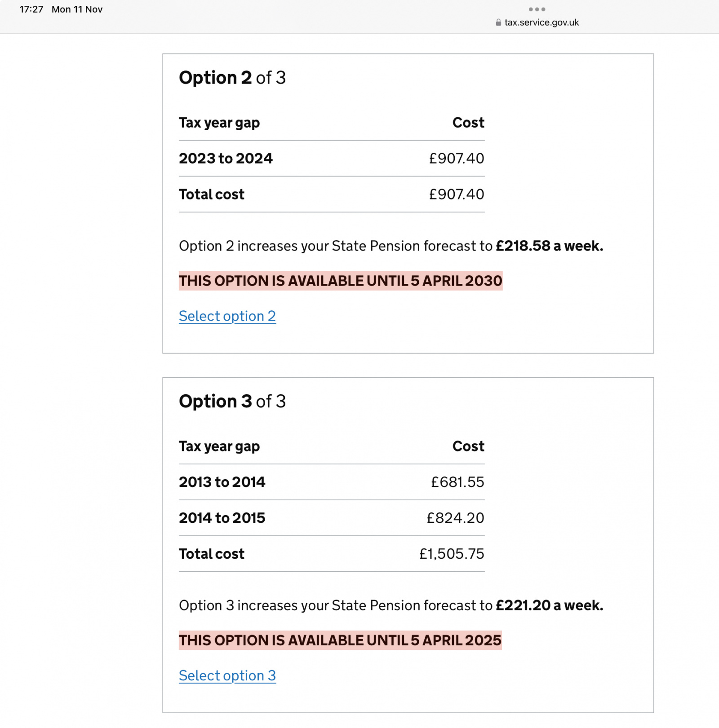Viewport: 719px width, 728px height.
Task: Open the ellipsis menu at the top center
Action: [x=537, y=9]
